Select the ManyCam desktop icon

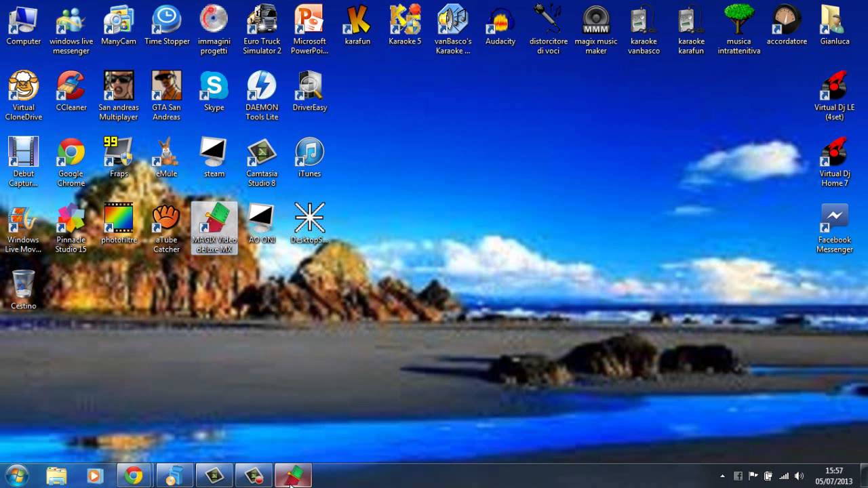click(119, 26)
